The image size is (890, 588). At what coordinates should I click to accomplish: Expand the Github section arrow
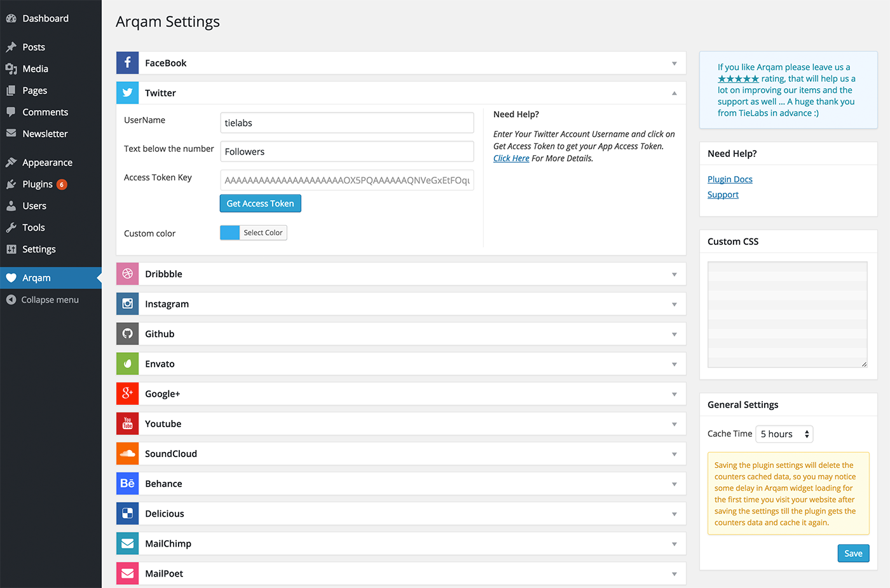tap(674, 334)
